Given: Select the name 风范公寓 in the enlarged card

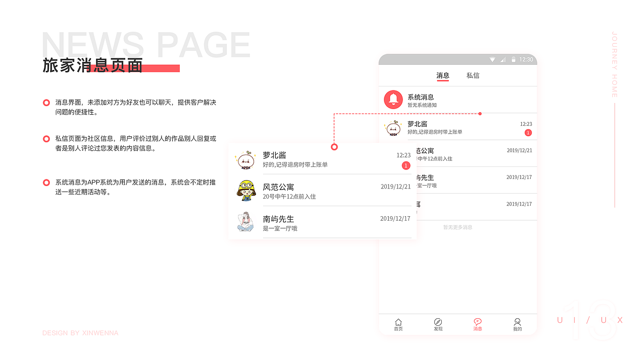Looking at the screenshot, I should (278, 187).
